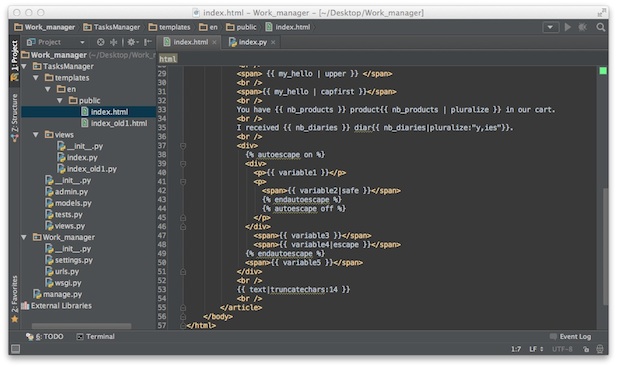Click index.html breadcrumb in navigation bar
Screen dimensions: 617x367
pyautogui.click(x=288, y=27)
